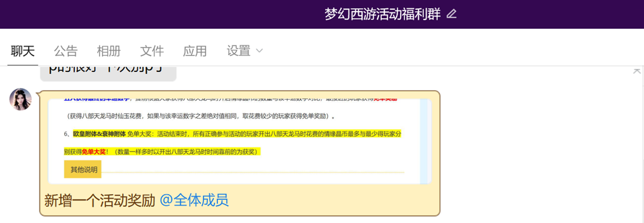This screenshot has width=644, height=223.
Task: Open the 相册 tab
Action: pyautogui.click(x=109, y=51)
